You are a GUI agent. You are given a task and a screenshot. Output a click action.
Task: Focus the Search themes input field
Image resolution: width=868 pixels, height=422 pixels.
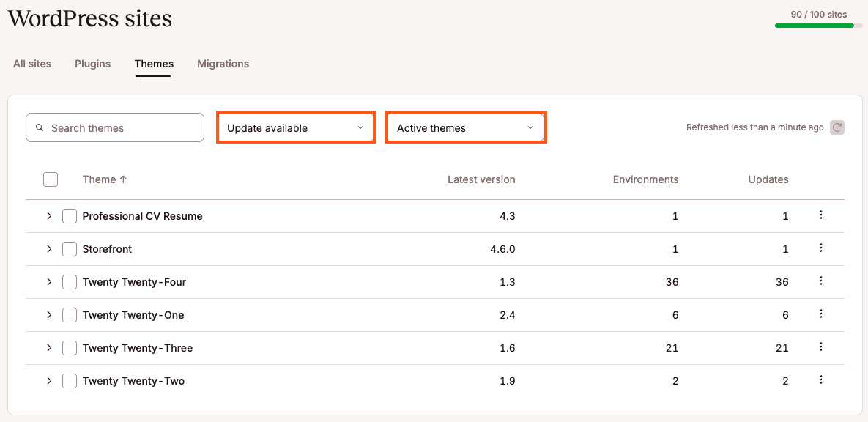point(114,127)
